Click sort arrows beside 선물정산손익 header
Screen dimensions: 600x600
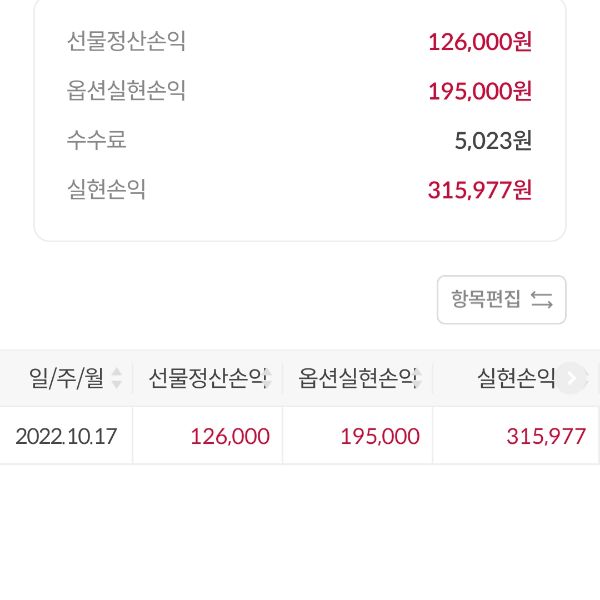[x=269, y=378]
